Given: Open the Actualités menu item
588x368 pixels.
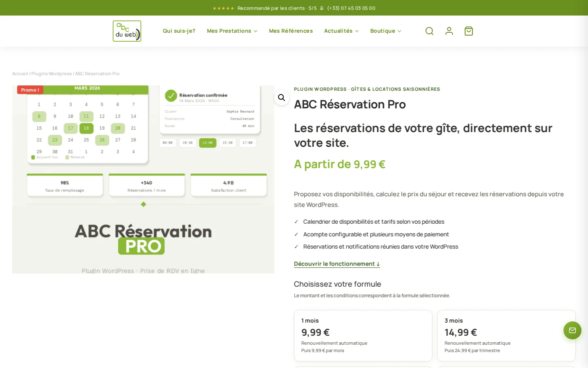Looking at the screenshot, I should [338, 31].
